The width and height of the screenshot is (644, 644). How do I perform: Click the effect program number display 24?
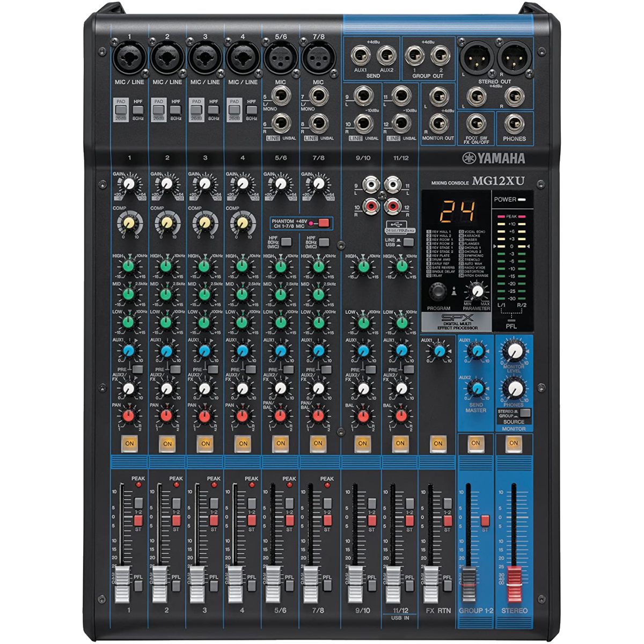(458, 213)
